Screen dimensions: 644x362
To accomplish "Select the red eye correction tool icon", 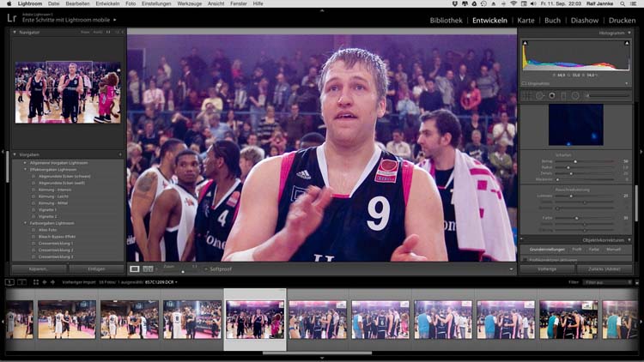I will (552, 95).
